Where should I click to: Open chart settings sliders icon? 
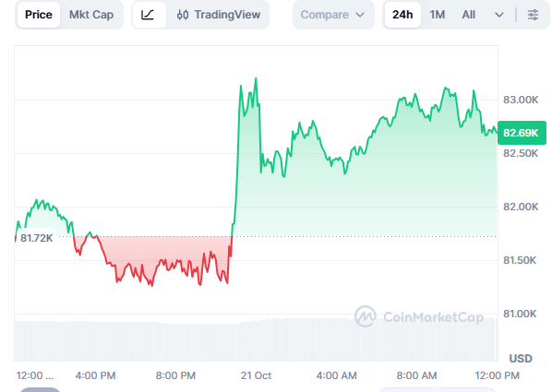pos(533,15)
